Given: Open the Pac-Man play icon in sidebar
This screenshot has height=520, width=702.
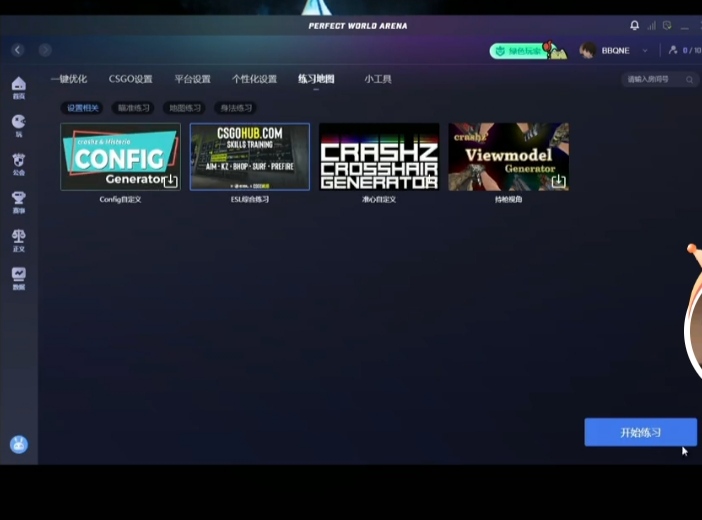Looking at the screenshot, I should (18, 125).
